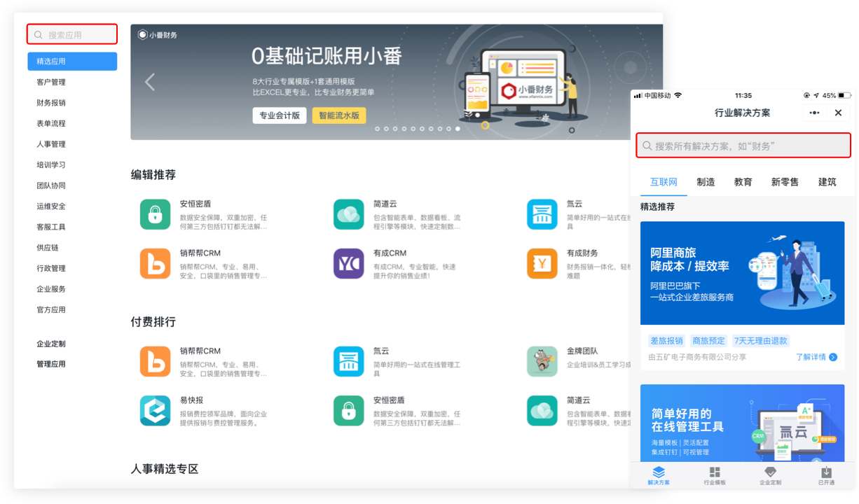859x504 pixels.
Task: Switch to the 新零售 tab
Action: point(785,182)
